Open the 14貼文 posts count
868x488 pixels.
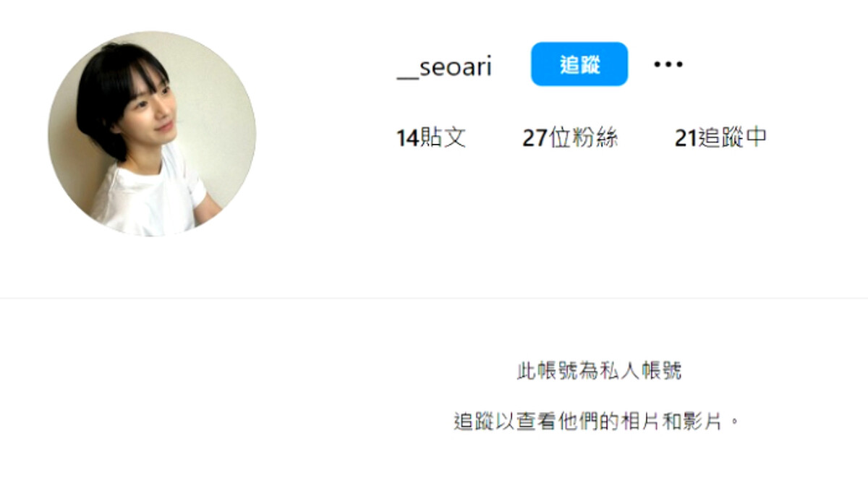coord(431,137)
